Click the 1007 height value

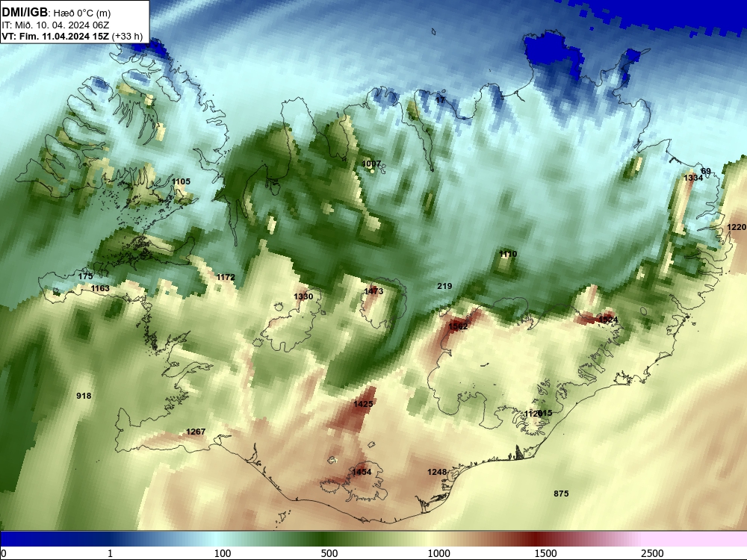371,164
